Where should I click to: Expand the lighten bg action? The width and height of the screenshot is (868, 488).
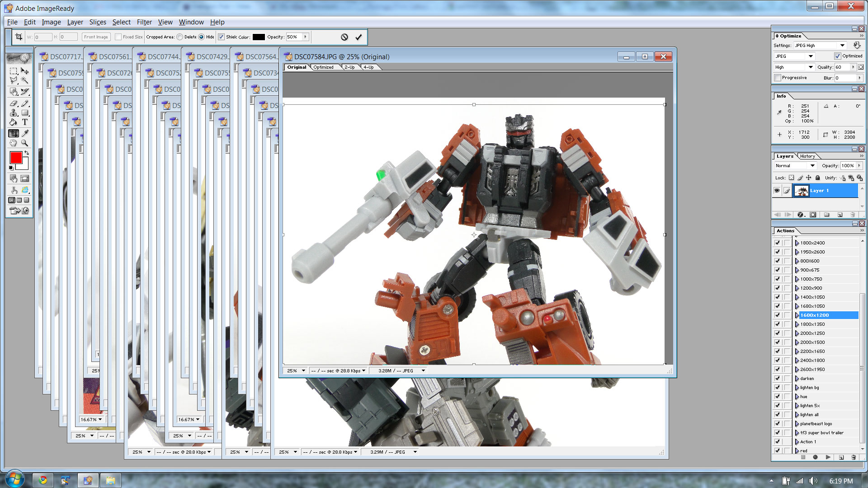[797, 387]
